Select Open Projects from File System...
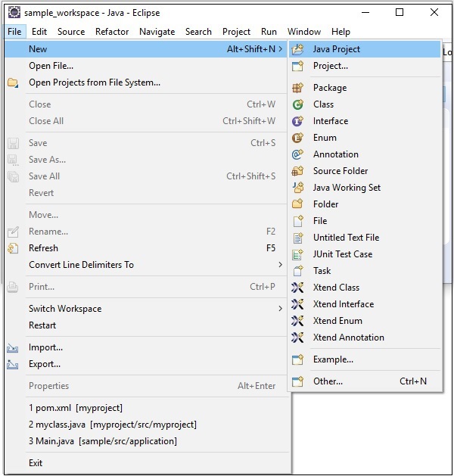454x476 pixels. (x=146, y=82)
